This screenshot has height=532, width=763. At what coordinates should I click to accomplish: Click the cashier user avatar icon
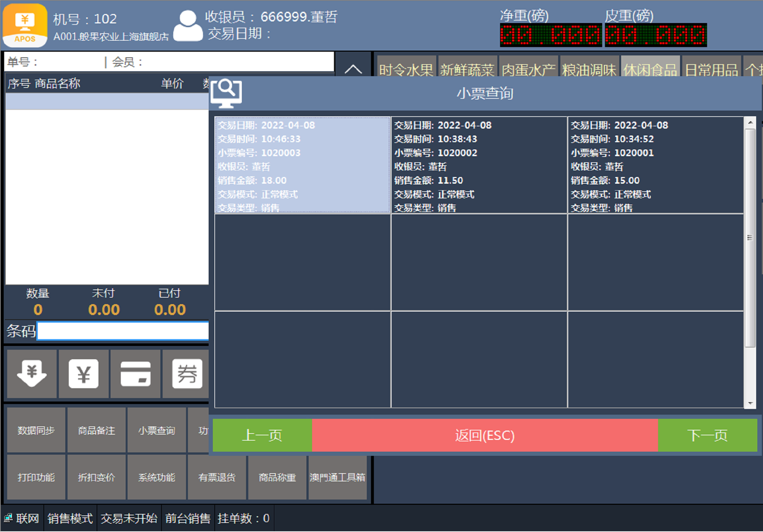tap(188, 26)
